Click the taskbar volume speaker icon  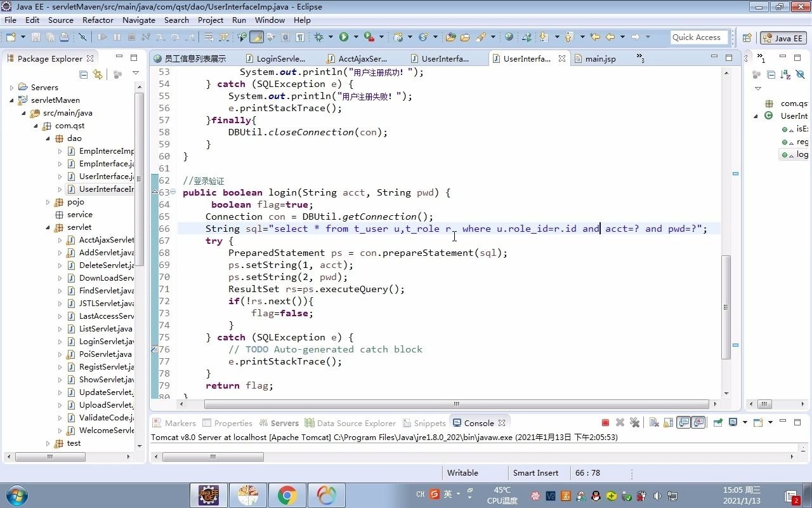658,496
